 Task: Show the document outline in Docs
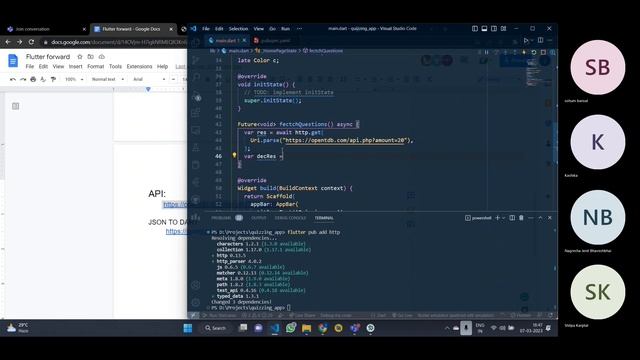tap(16, 106)
